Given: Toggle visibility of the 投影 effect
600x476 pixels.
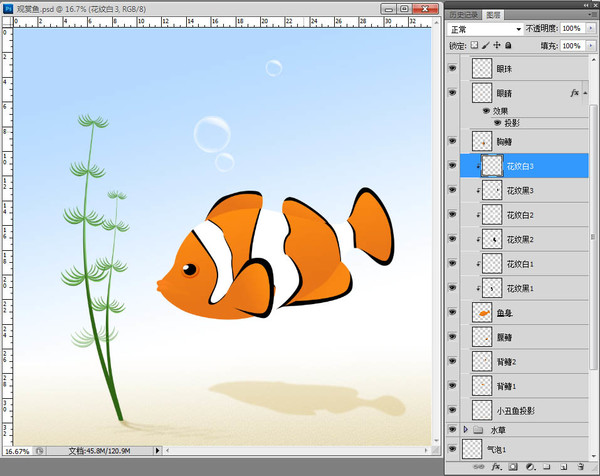Looking at the screenshot, I should (497, 123).
